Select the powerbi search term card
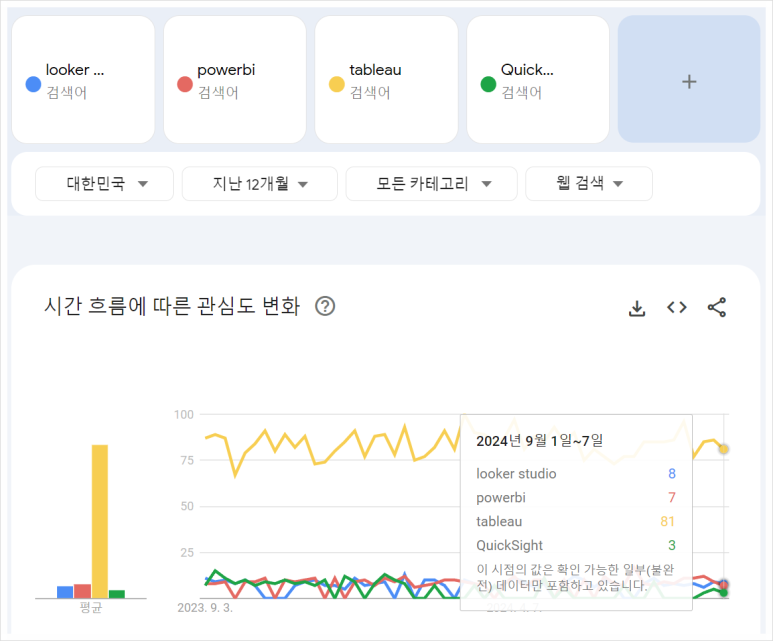The image size is (773, 641). [x=235, y=79]
